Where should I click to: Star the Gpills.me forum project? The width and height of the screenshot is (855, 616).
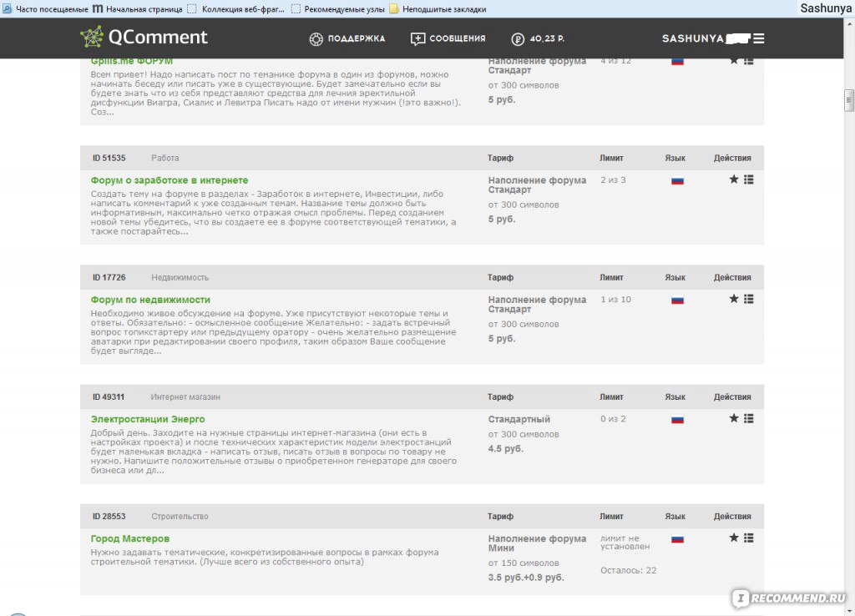pos(734,60)
